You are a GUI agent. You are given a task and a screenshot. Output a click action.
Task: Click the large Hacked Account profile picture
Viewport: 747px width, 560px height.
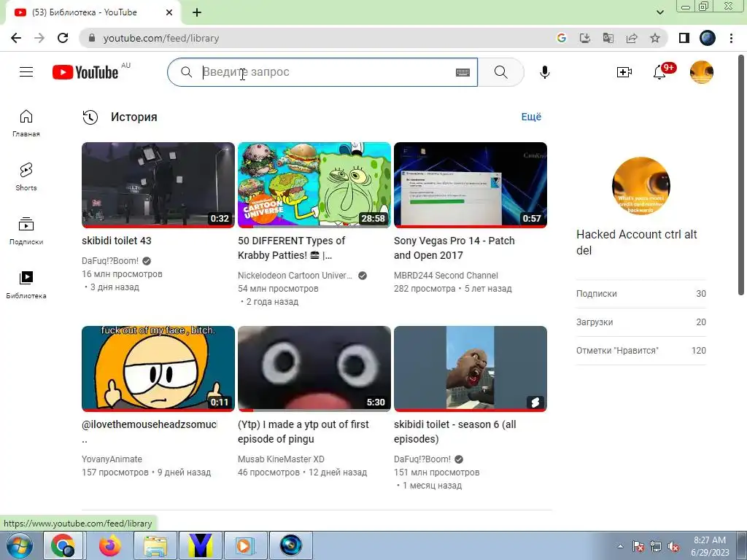(x=640, y=186)
